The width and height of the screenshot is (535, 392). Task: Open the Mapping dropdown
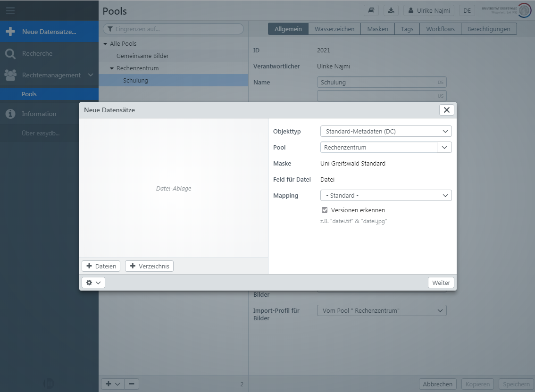(x=385, y=195)
